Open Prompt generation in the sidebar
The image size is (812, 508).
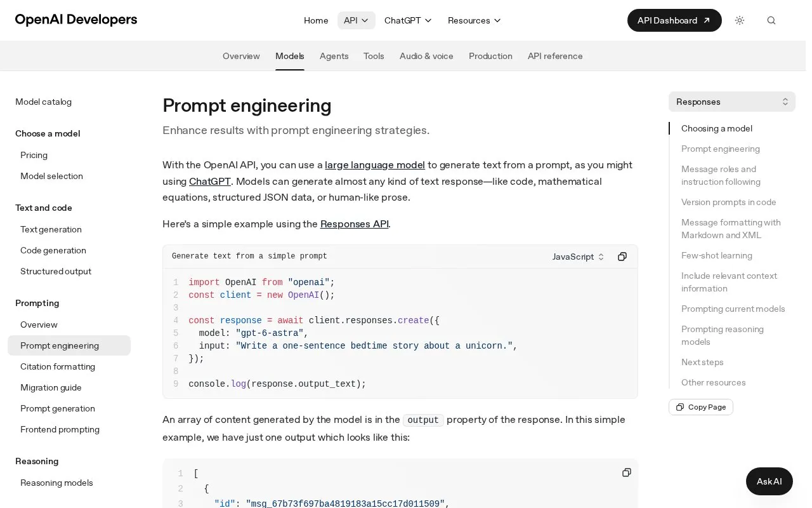[x=58, y=408]
